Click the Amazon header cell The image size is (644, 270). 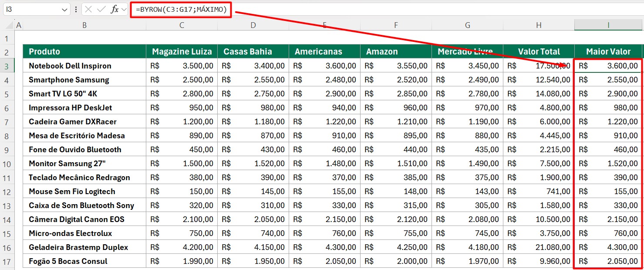(396, 51)
